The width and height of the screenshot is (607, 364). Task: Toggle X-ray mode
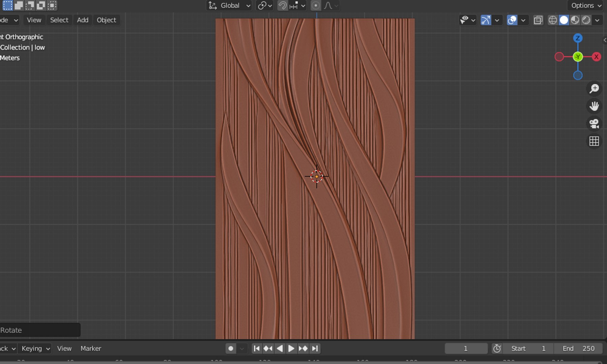(538, 20)
